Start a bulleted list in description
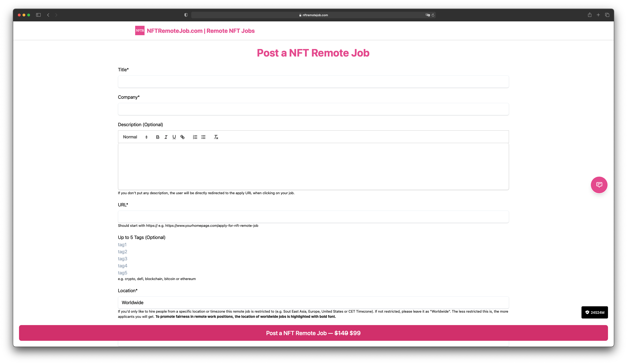The image size is (627, 364). tap(203, 137)
